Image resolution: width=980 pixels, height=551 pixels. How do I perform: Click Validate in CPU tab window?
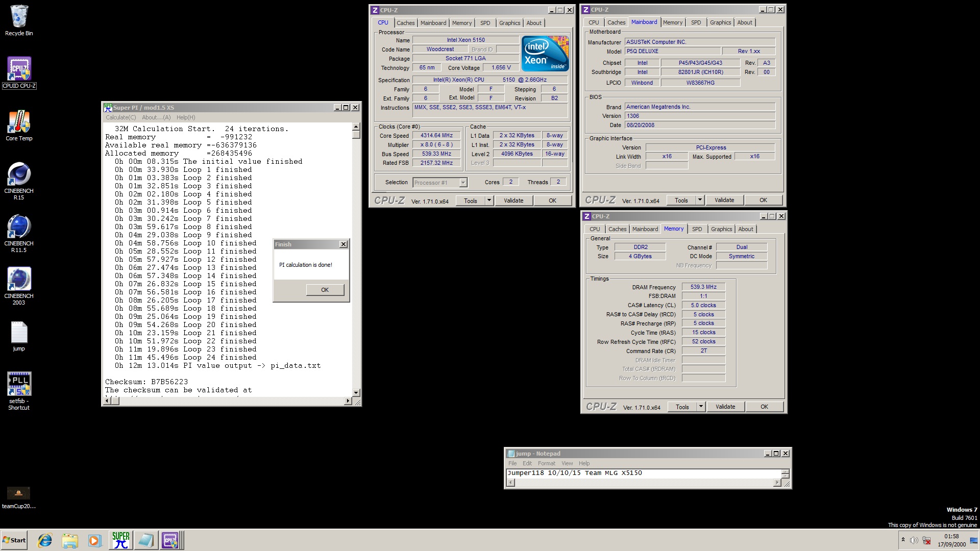pos(513,201)
